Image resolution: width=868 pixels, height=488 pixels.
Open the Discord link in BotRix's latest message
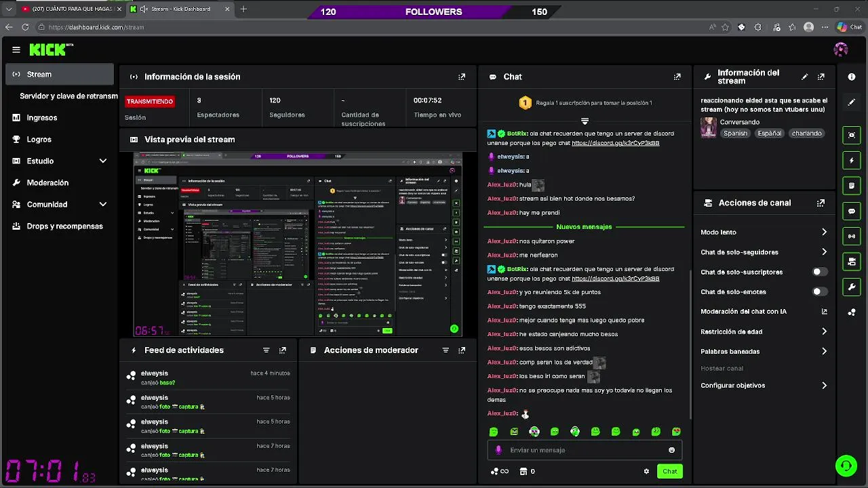point(615,279)
